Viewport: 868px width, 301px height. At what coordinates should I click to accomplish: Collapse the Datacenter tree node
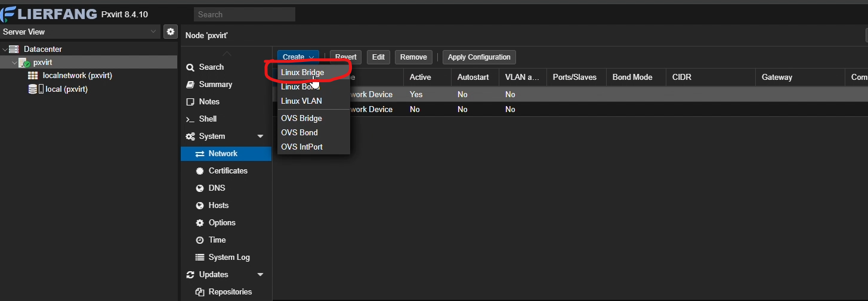(x=5, y=49)
